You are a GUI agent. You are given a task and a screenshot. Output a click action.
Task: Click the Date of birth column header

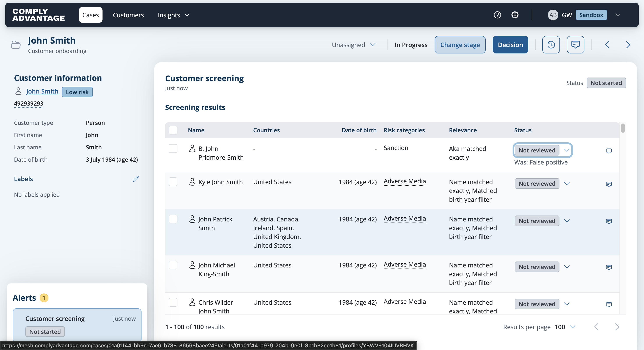(x=359, y=130)
